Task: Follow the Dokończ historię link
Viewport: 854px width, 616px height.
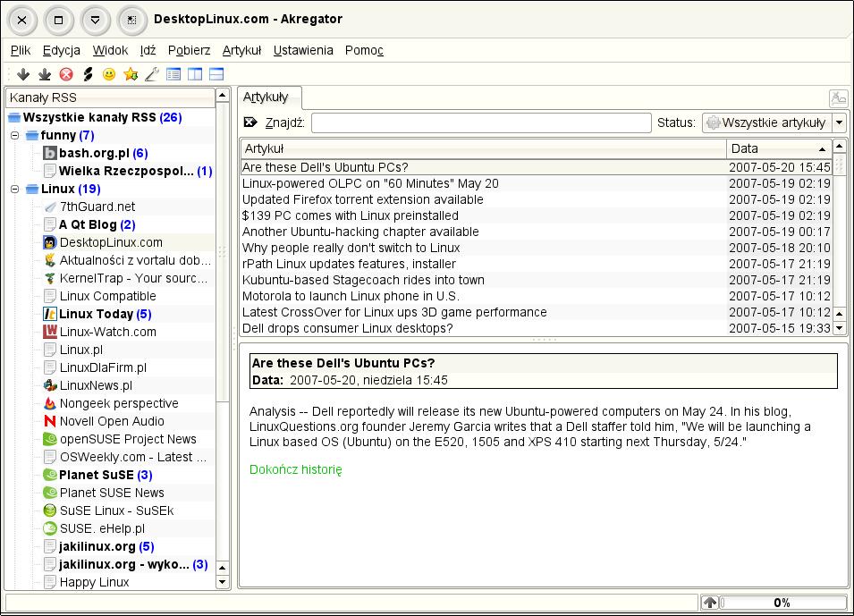Action: pyautogui.click(x=296, y=469)
